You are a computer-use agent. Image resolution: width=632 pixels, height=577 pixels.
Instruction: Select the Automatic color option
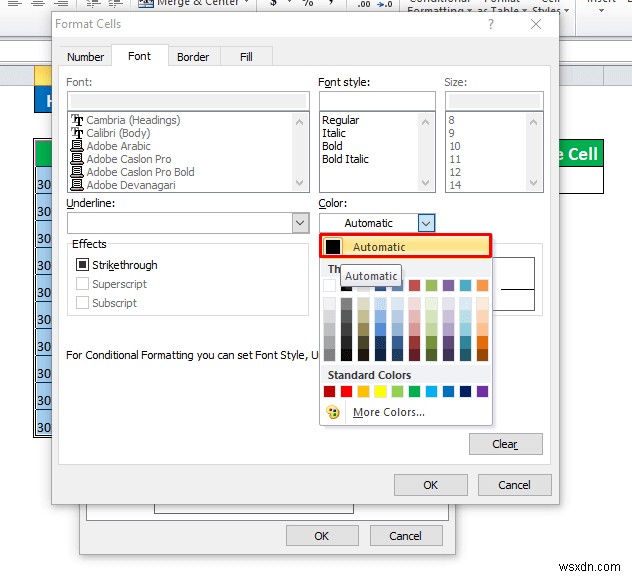[x=405, y=246]
